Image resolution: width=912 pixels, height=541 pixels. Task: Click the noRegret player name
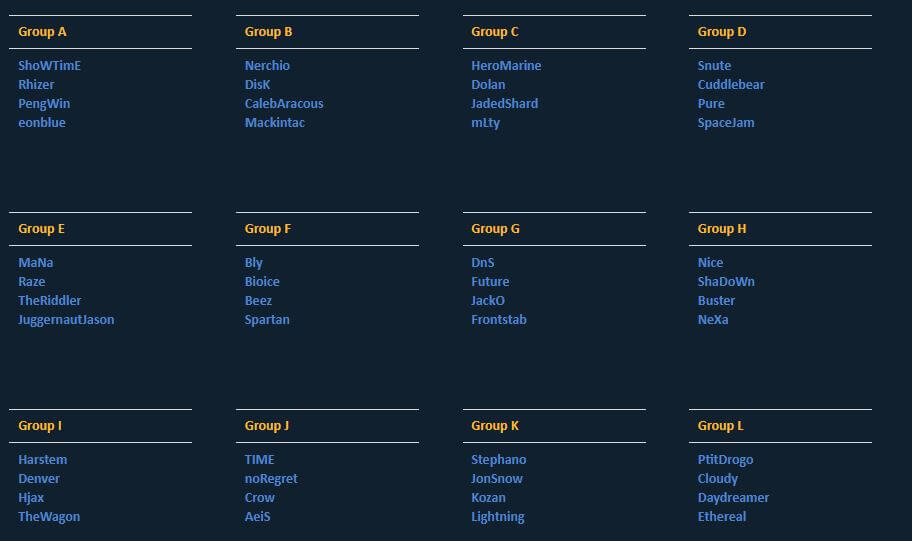(271, 479)
